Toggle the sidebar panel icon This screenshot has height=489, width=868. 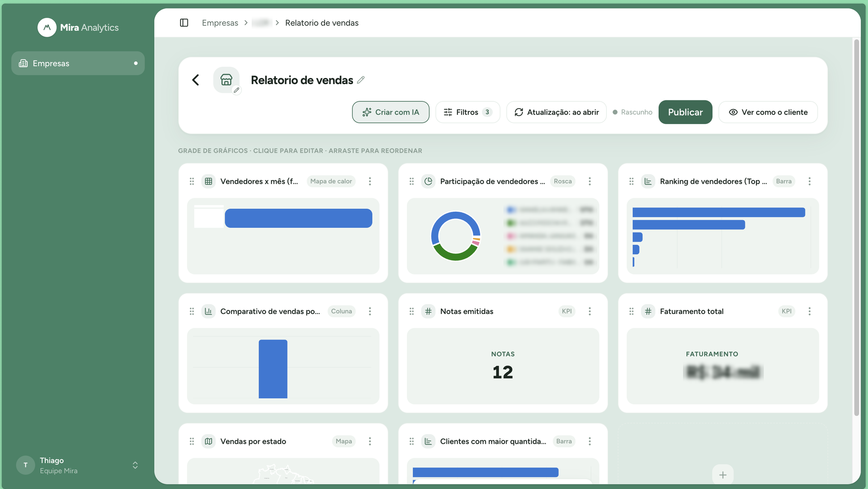click(x=184, y=23)
